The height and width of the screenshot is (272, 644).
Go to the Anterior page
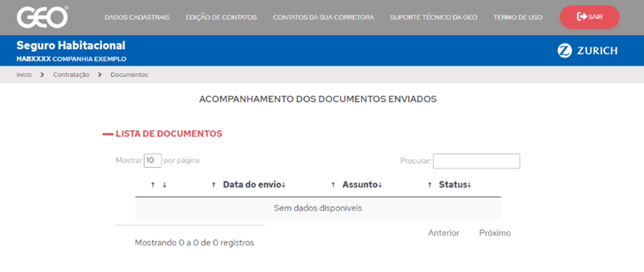point(444,233)
